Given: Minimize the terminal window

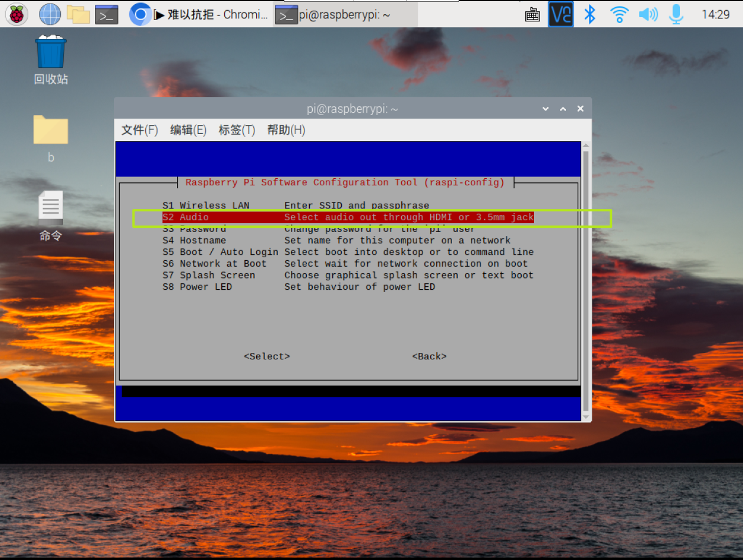Looking at the screenshot, I should point(545,109).
